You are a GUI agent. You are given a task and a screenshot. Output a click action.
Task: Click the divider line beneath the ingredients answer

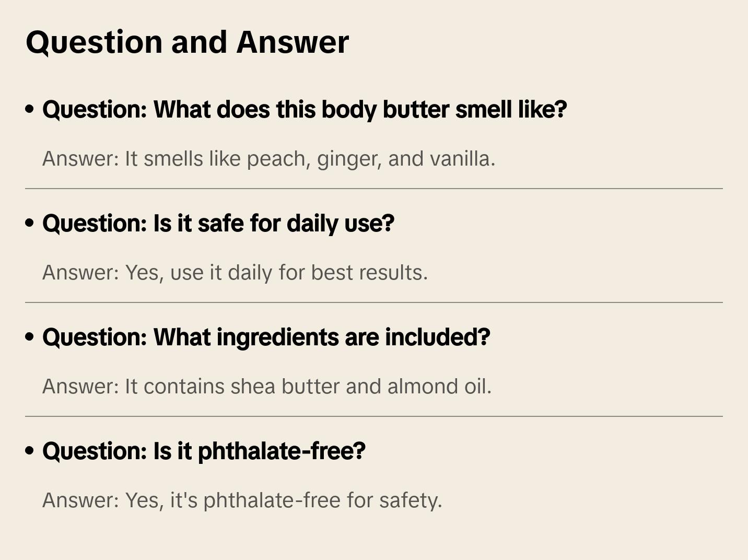click(374, 416)
